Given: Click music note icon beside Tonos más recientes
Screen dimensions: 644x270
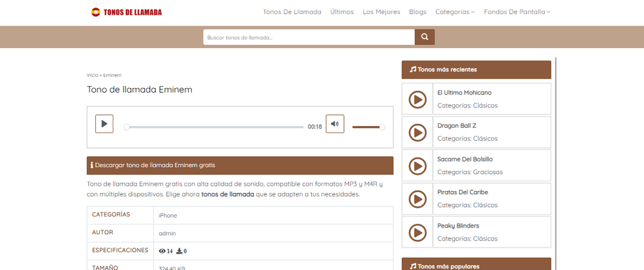Looking at the screenshot, I should coord(413,69).
